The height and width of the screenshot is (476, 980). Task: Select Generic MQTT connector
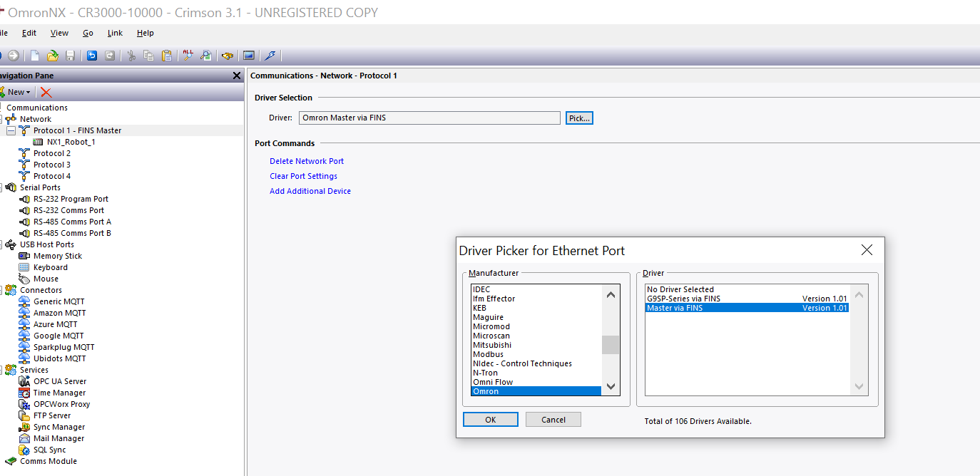59,301
